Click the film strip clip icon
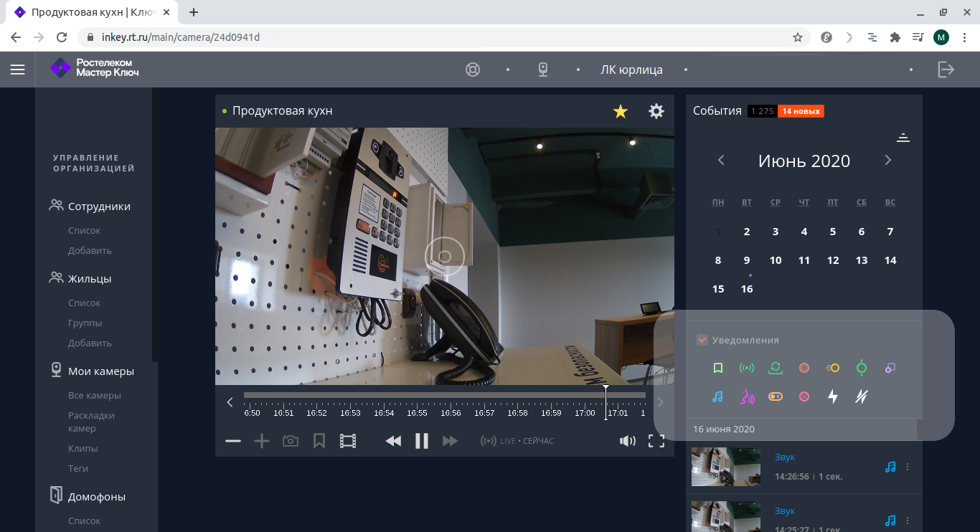Screen dimensions: 980x532 tap(348, 441)
